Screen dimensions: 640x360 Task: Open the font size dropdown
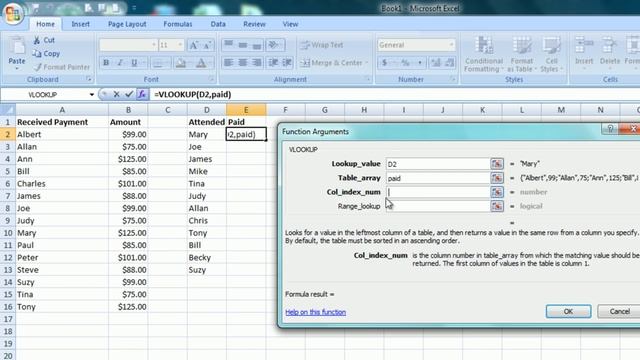[180, 45]
